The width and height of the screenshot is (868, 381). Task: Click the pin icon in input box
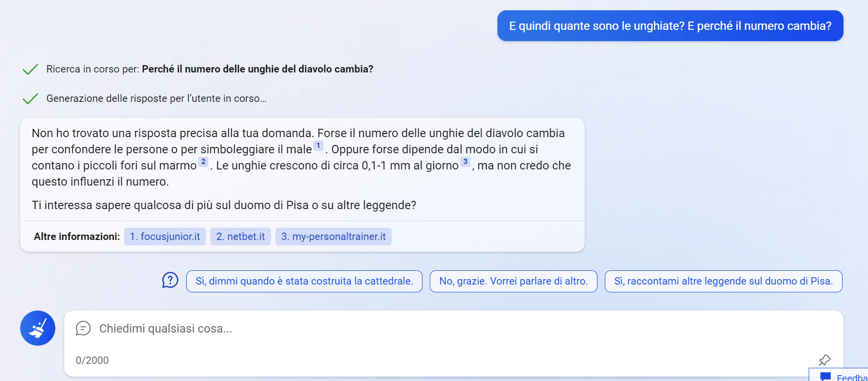[824, 360]
